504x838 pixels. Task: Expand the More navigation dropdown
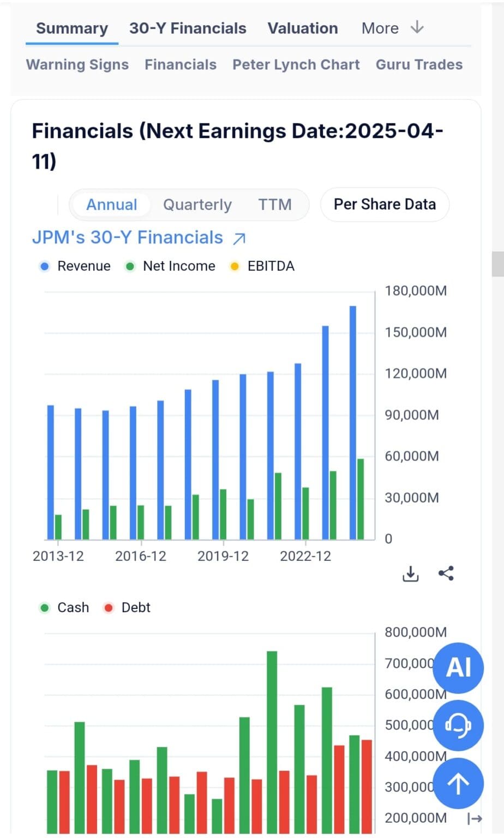tap(392, 28)
